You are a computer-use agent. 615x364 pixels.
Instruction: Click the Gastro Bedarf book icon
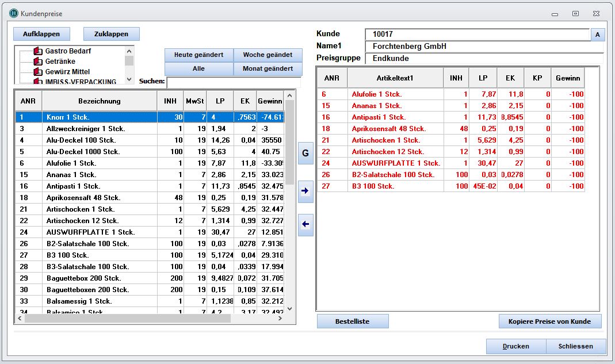(39, 51)
